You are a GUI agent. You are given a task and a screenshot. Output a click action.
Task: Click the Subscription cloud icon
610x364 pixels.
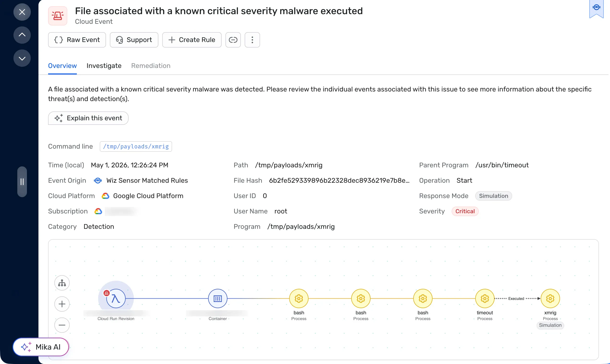(98, 211)
